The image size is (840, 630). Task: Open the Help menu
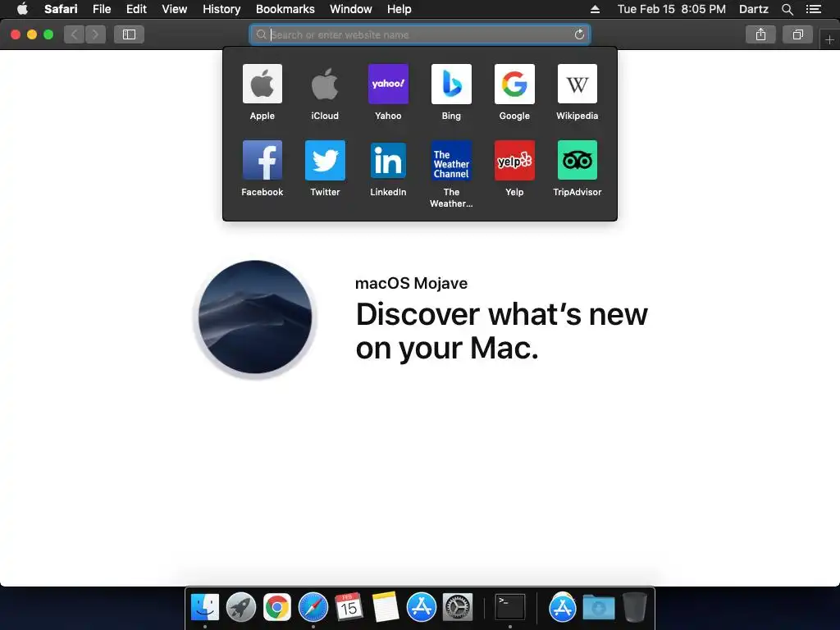(399, 9)
